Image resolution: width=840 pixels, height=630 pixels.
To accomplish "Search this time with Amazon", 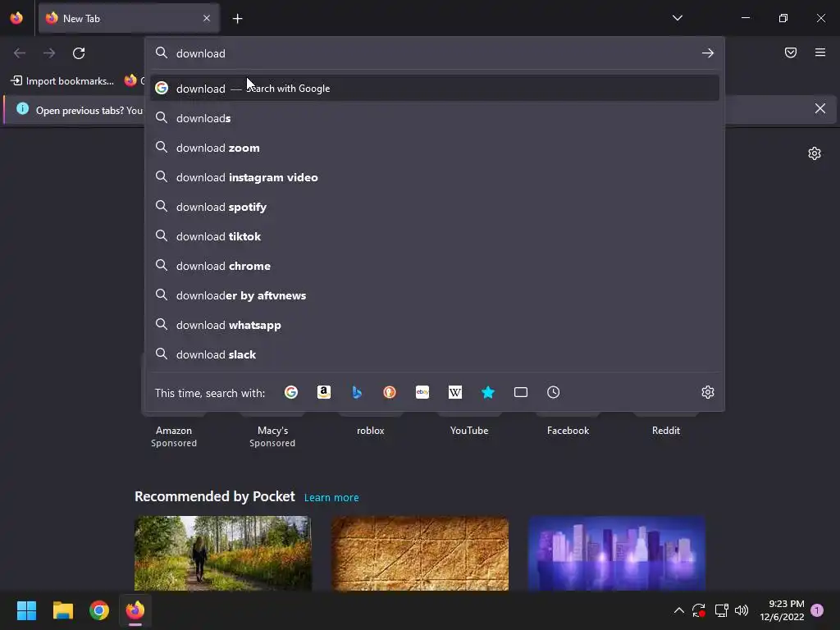I will [x=323, y=392].
